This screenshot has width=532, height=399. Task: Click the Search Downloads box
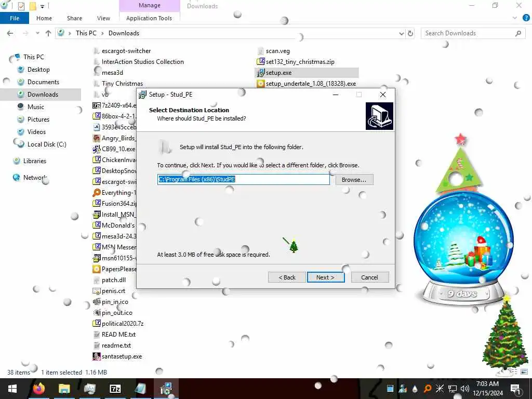tap(473, 33)
